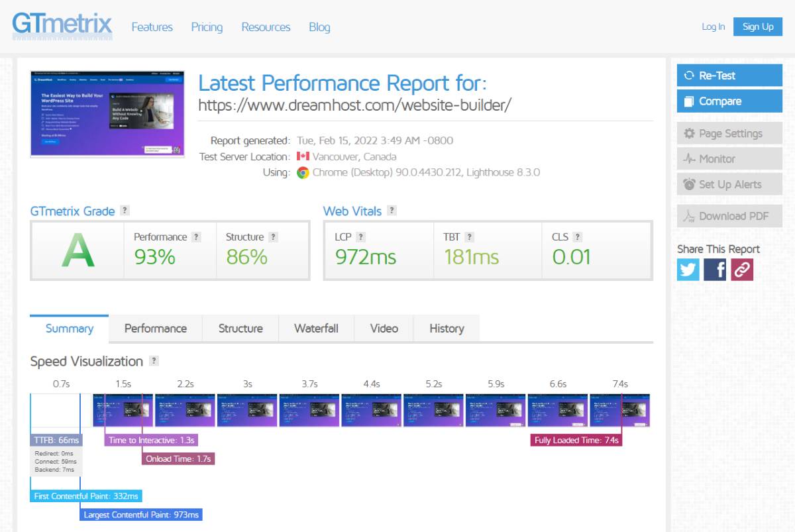Click help icon beside Web Vitals
The image size is (795, 532).
coord(392,211)
